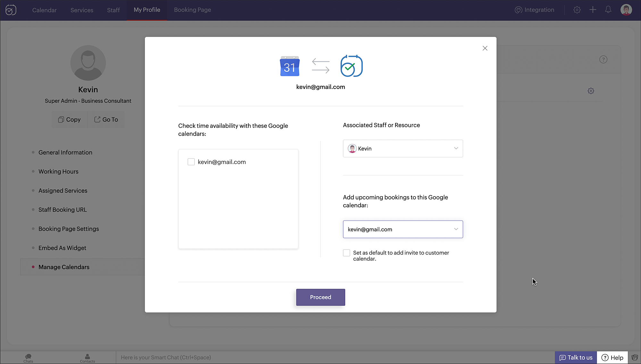The width and height of the screenshot is (641, 364).
Task: Select the My Profile tab
Action: [147, 10]
